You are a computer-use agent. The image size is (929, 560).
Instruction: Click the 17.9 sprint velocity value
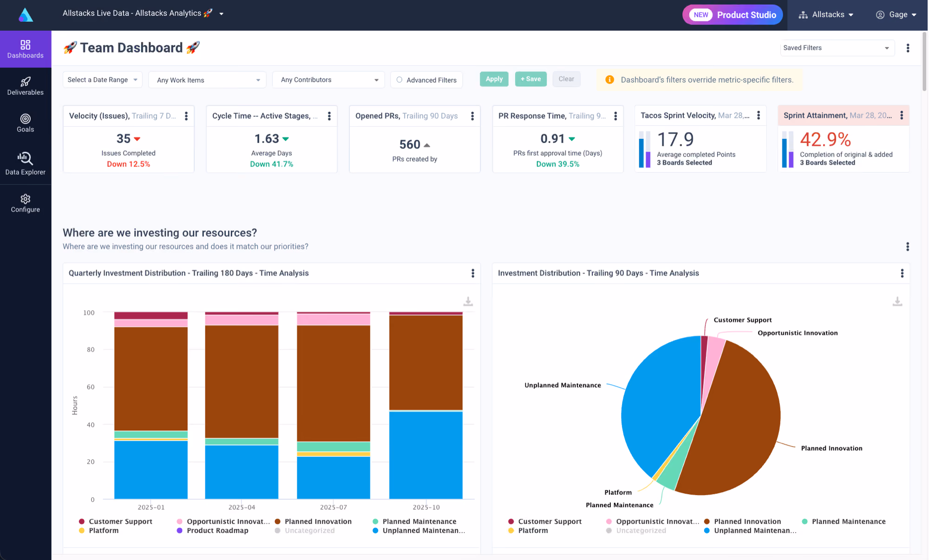point(675,139)
